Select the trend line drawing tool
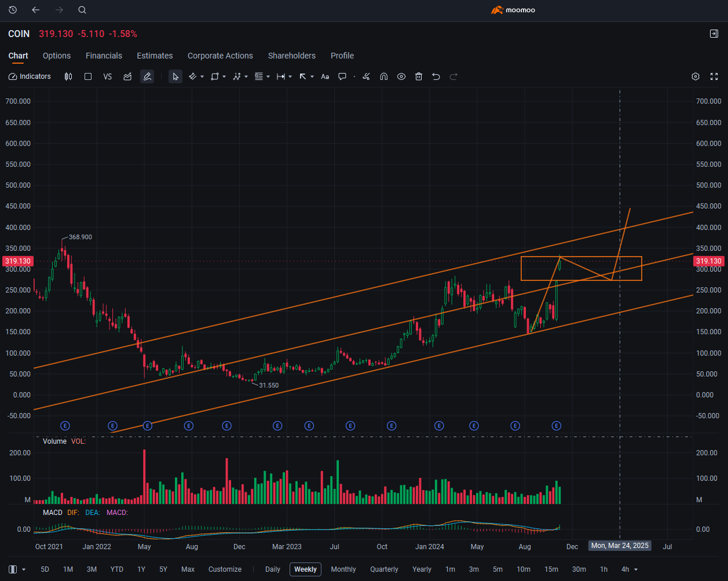Viewport: 728px width, 581px height. pyautogui.click(x=193, y=76)
